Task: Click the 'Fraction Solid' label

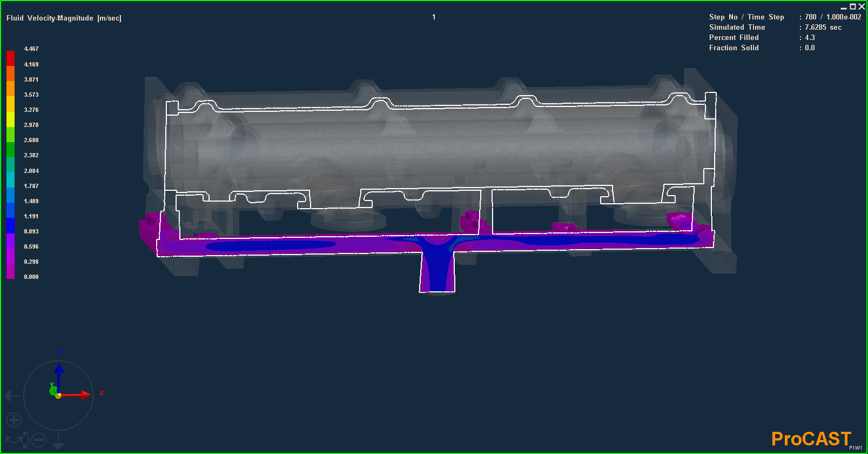Action: point(734,48)
